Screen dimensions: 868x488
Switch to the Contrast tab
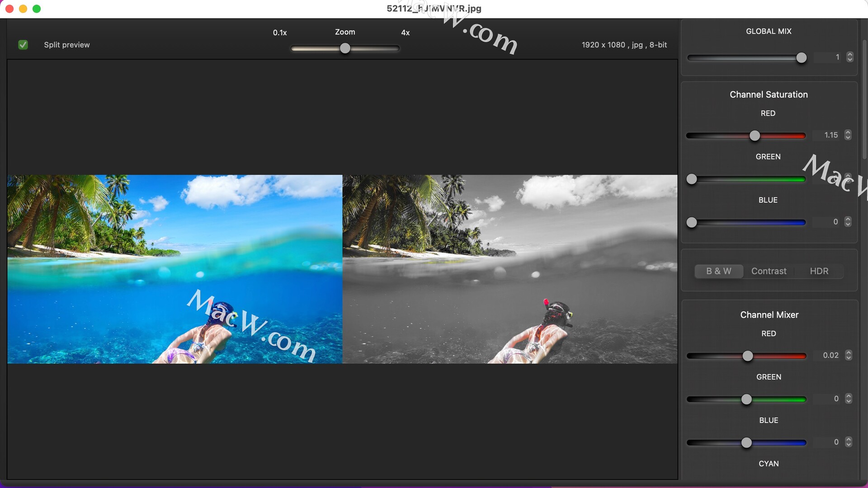[769, 271]
